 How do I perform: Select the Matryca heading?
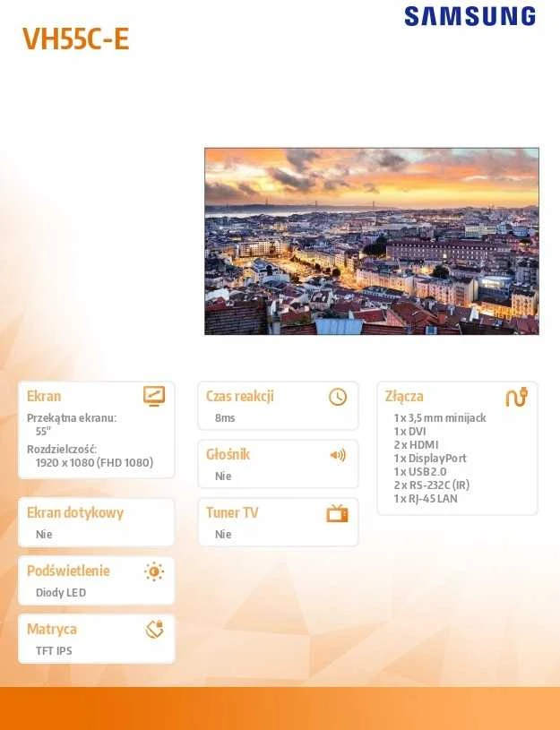[x=52, y=629]
